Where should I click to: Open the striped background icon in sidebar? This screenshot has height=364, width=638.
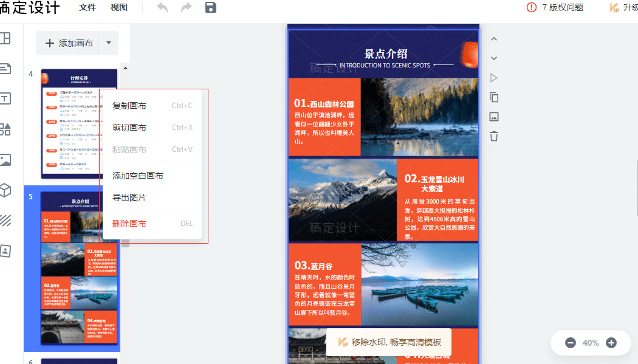tap(5, 221)
